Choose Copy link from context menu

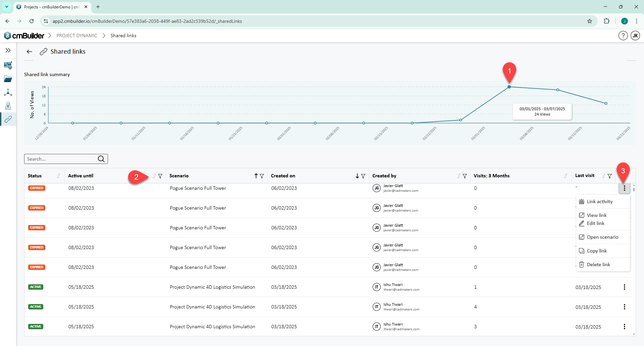[603, 251]
